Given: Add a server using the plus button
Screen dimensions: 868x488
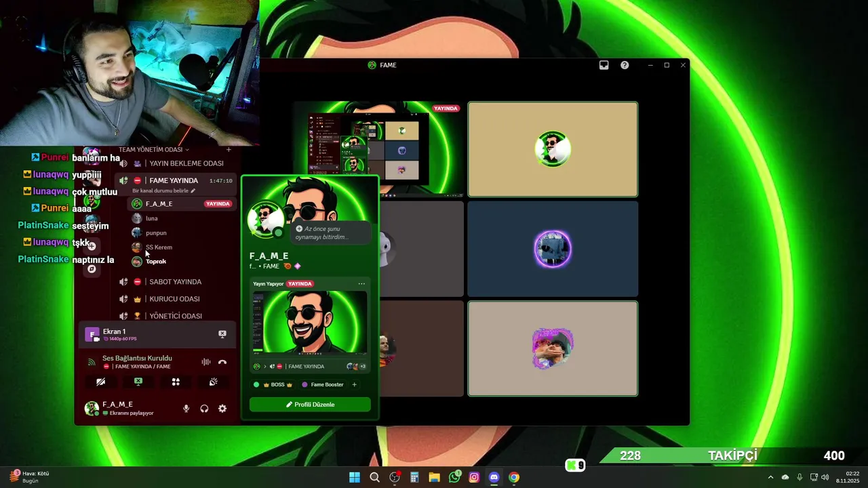Looking at the screenshot, I should [x=92, y=246].
